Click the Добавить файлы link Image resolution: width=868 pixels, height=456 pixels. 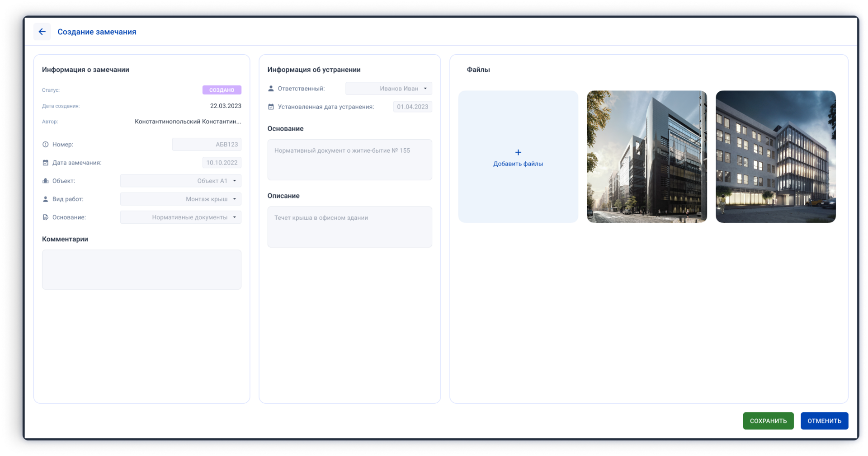(x=518, y=164)
